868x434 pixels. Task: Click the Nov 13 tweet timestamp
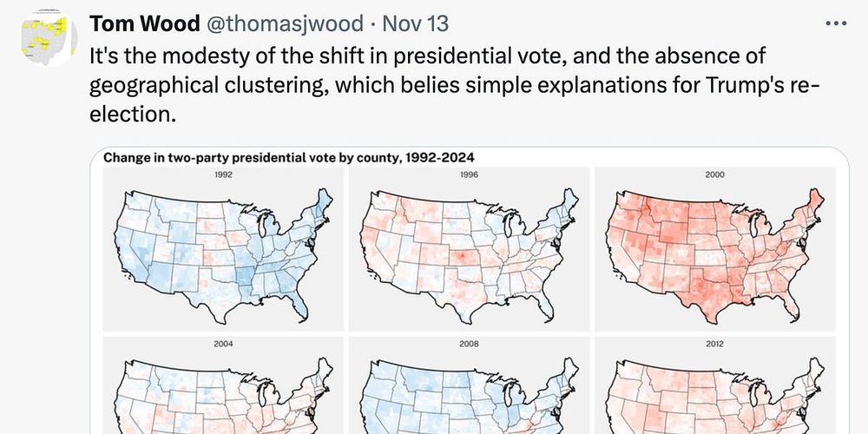click(x=415, y=23)
